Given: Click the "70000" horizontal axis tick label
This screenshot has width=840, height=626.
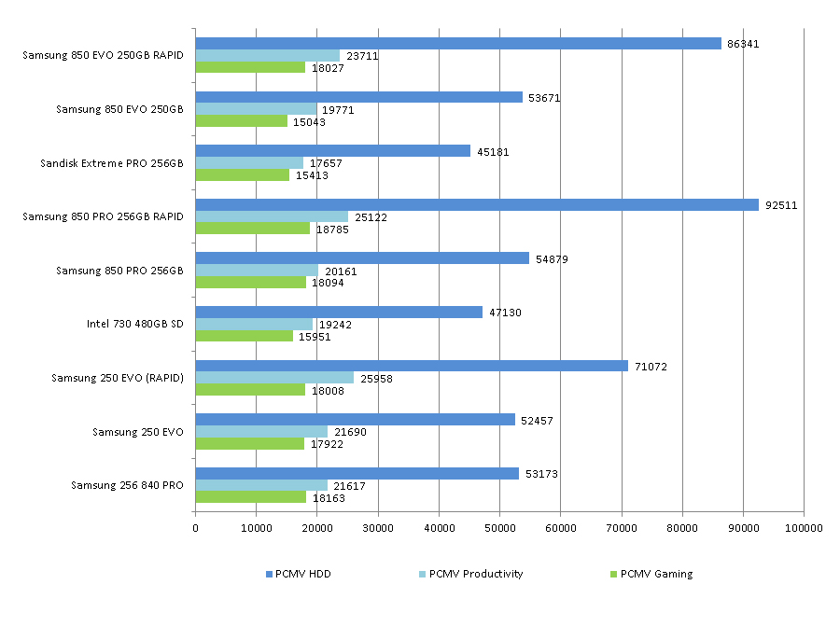Looking at the screenshot, I should 622,529.
